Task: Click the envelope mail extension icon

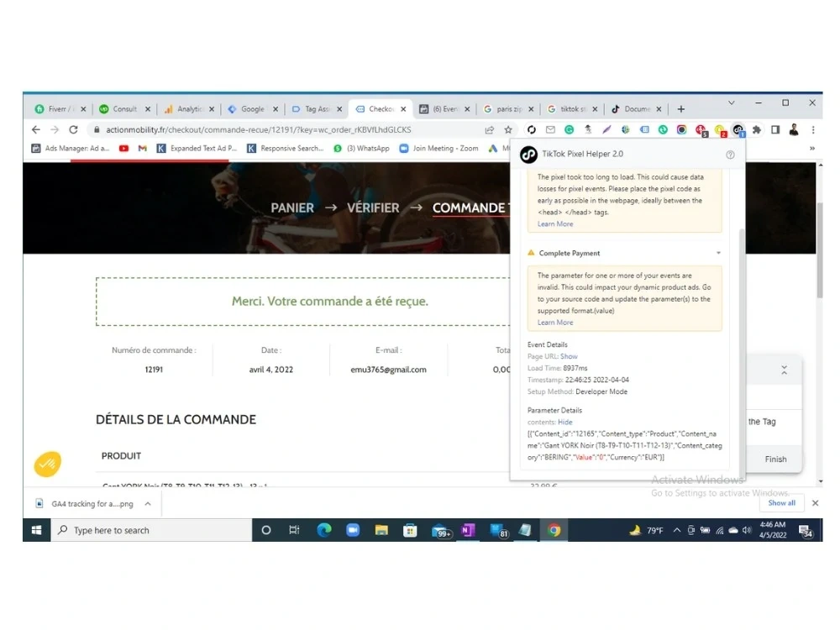Action: [550, 129]
